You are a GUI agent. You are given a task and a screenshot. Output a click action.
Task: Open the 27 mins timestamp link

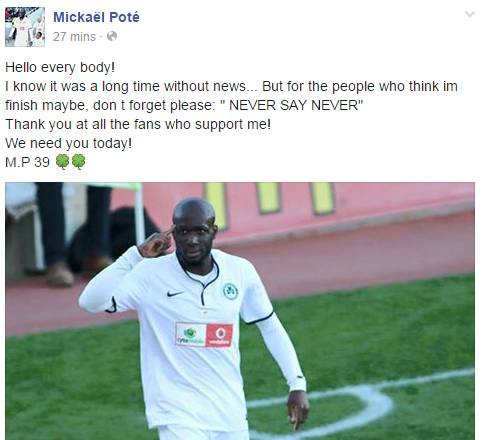click(74, 36)
